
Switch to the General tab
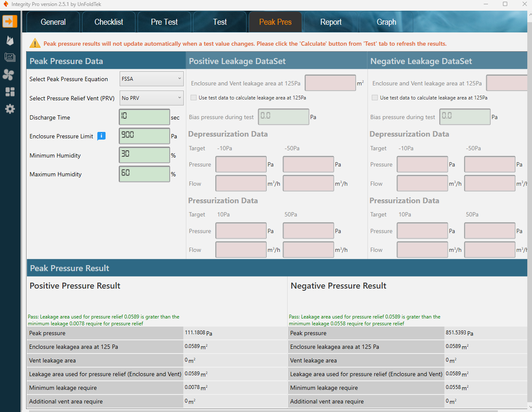point(53,22)
